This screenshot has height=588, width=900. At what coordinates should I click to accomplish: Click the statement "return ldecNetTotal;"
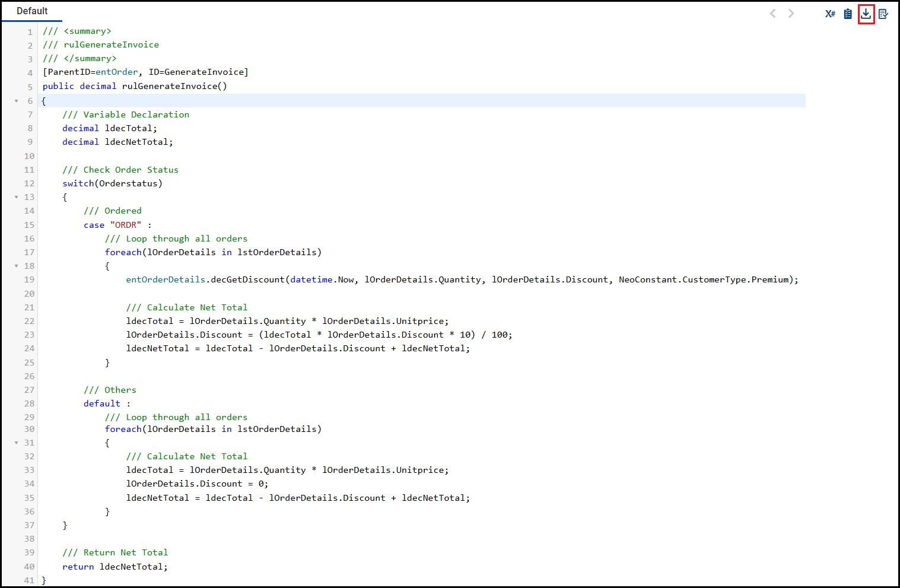click(x=115, y=567)
